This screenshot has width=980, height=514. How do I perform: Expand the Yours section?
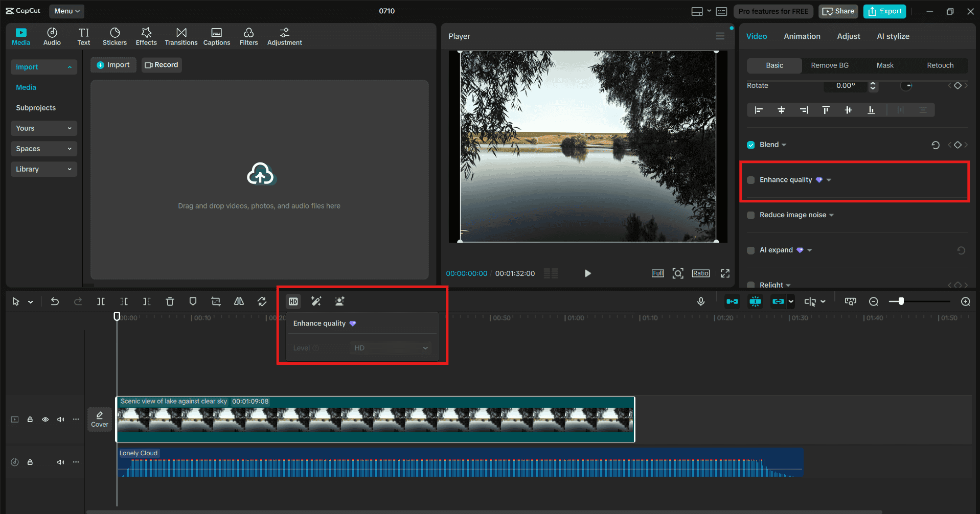44,128
